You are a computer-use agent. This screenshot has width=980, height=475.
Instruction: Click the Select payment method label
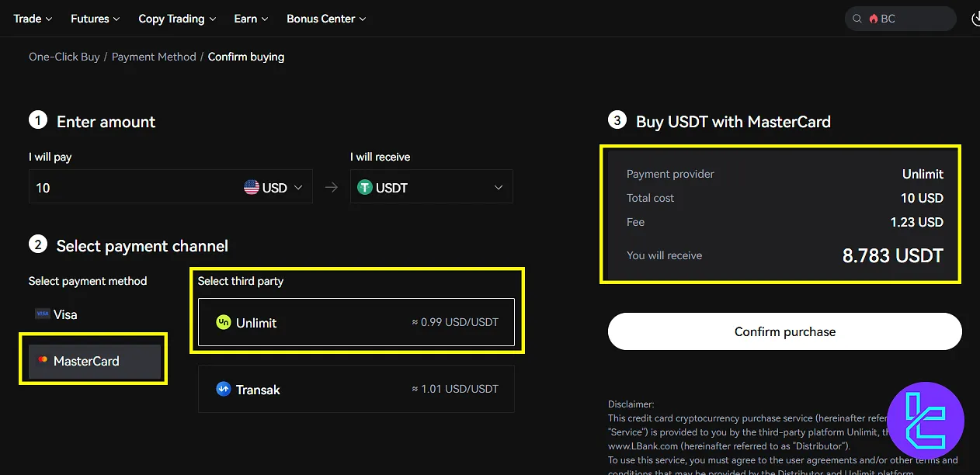point(88,281)
